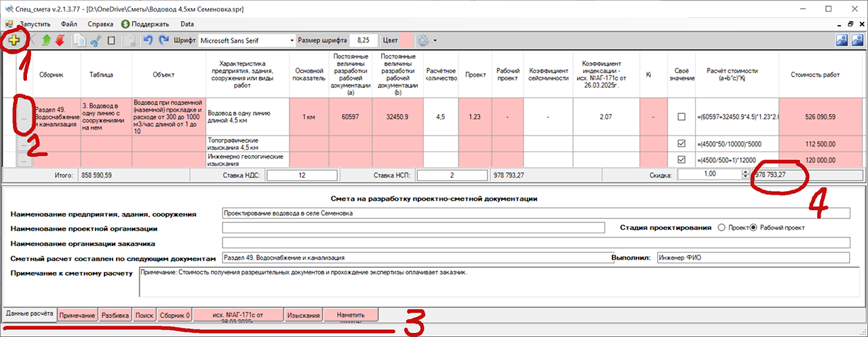868x337 pixels.
Task: Switch to the Разбивка tab
Action: click(x=115, y=315)
